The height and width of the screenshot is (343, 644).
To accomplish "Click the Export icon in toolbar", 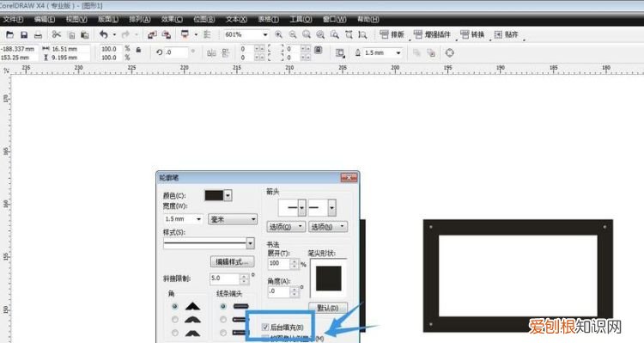I will click(x=167, y=35).
